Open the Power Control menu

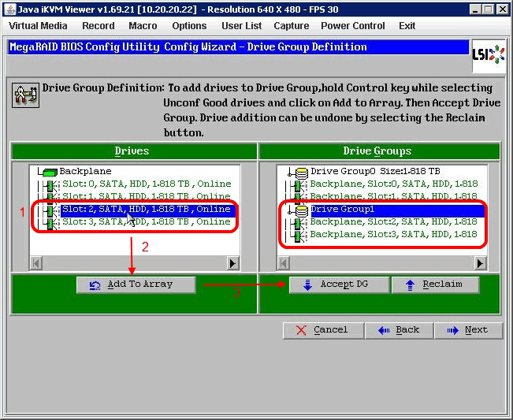353,26
